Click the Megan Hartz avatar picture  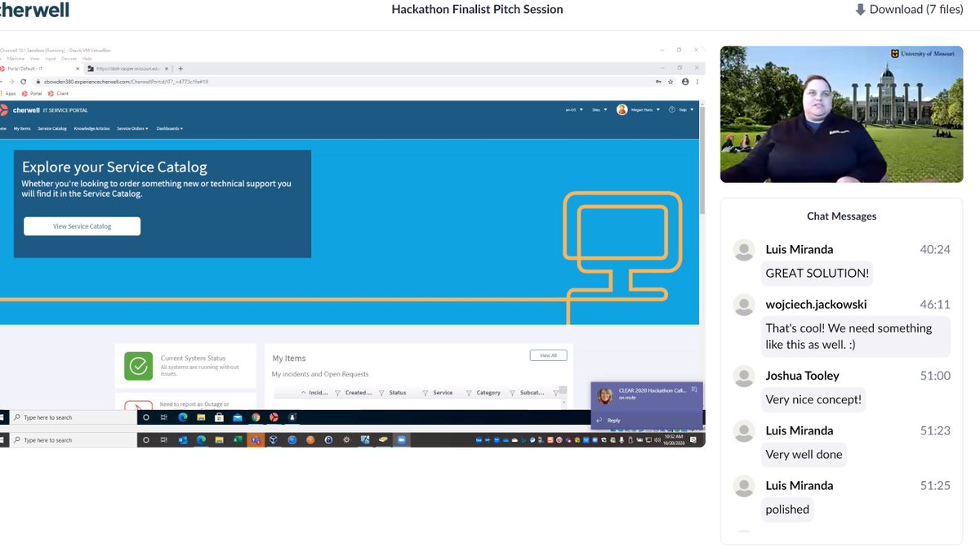point(621,109)
